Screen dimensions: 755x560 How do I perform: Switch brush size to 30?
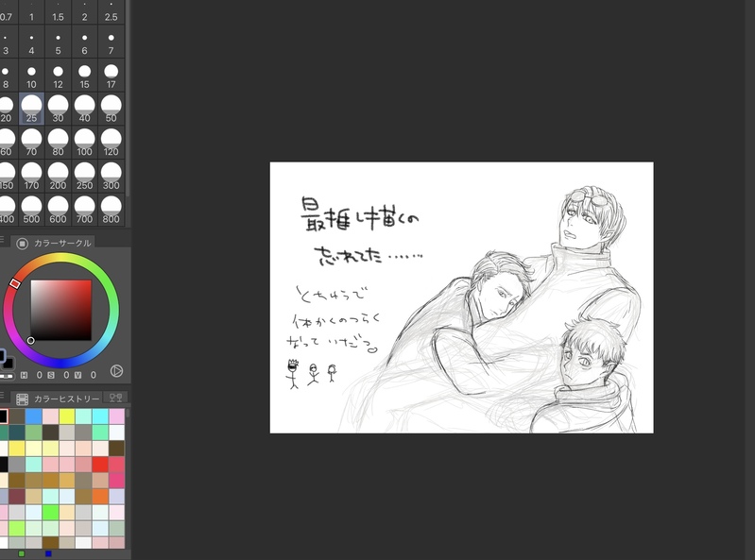tap(58, 110)
